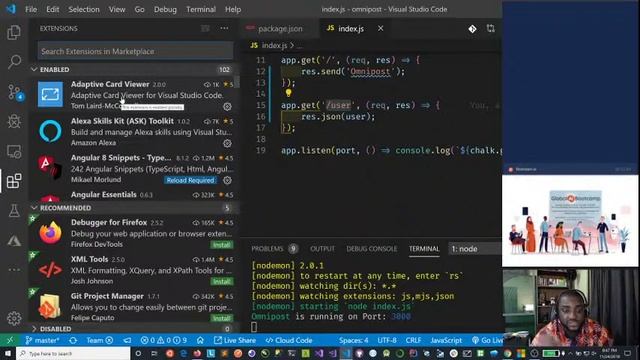640x360 pixels.
Task: Show additional views ellipsis in activity bar
Action: pos(14,270)
